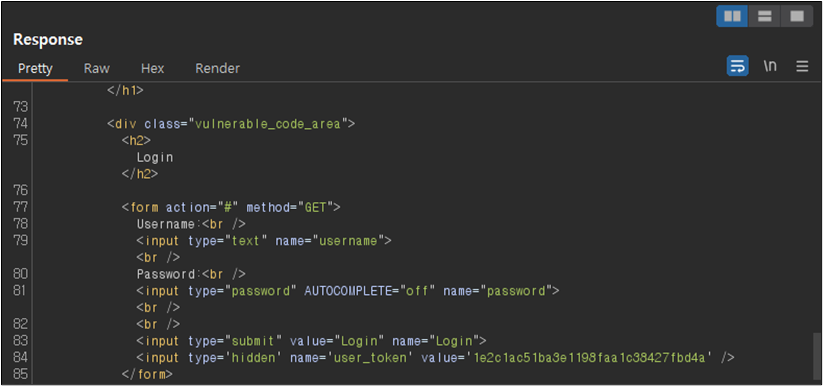The width and height of the screenshot is (823, 386).
Task: Select the Hex tab
Action: coord(152,68)
